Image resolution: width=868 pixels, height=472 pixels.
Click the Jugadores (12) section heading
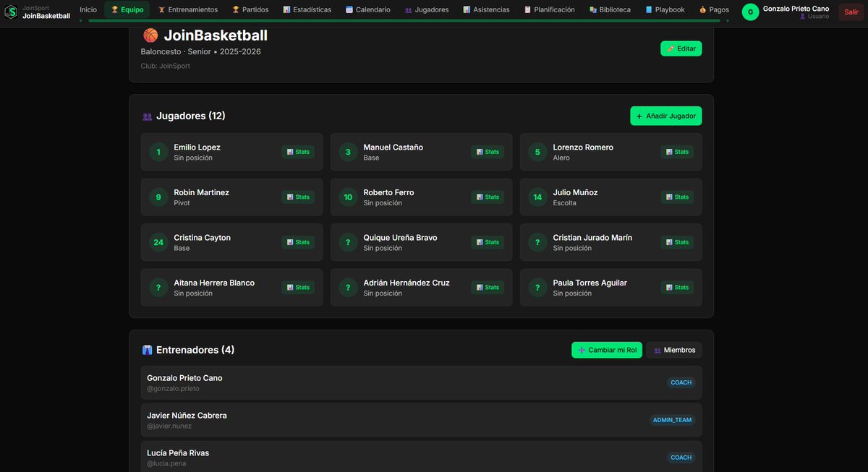point(190,116)
